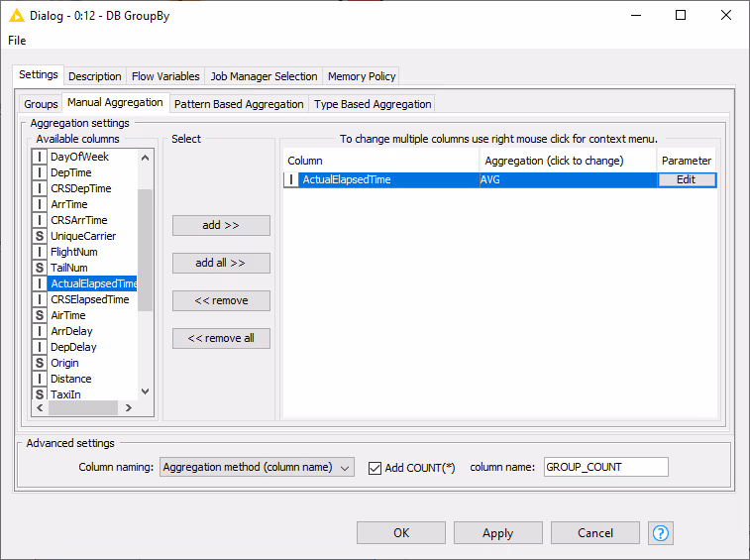The width and height of the screenshot is (750, 560).
Task: Open the Flow Variables tab
Action: click(165, 76)
